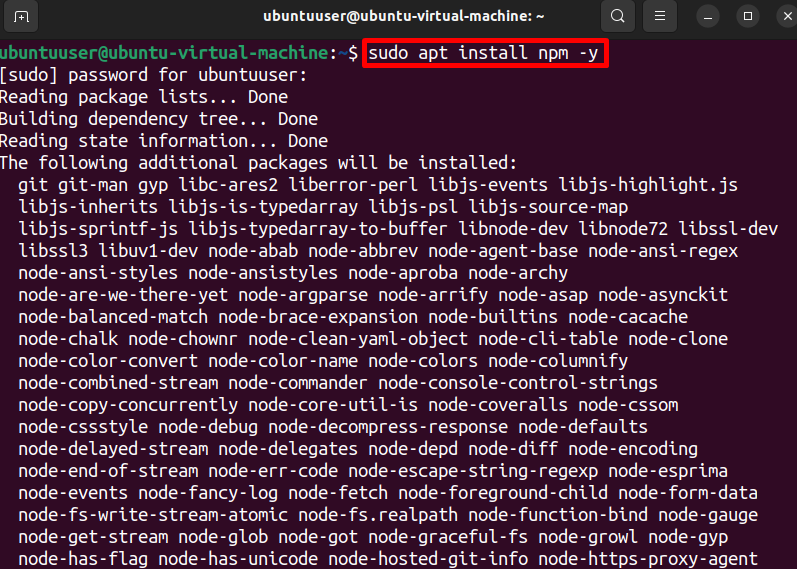
Task: Click the node-copy-concurrently package name
Action: click(x=128, y=405)
